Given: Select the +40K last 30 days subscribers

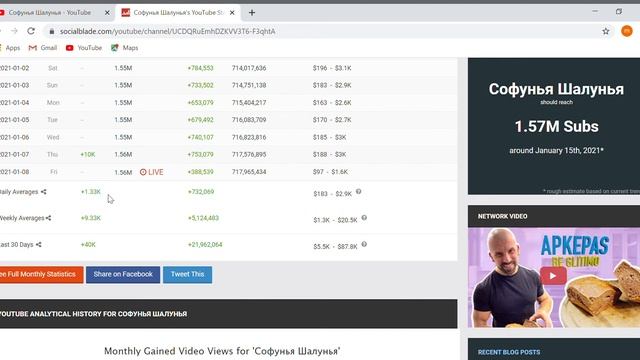Looking at the screenshot, I should tap(88, 244).
